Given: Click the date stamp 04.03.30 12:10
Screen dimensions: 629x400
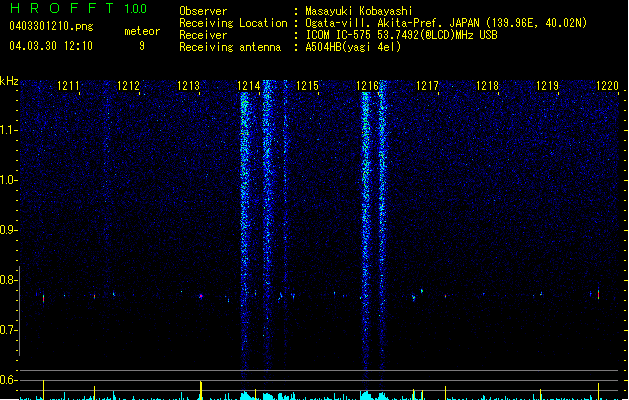Looking at the screenshot, I should click(x=51, y=46).
